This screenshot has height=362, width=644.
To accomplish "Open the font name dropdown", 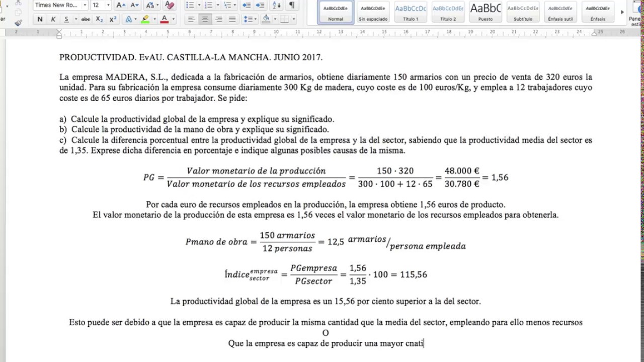I will pos(84,5).
